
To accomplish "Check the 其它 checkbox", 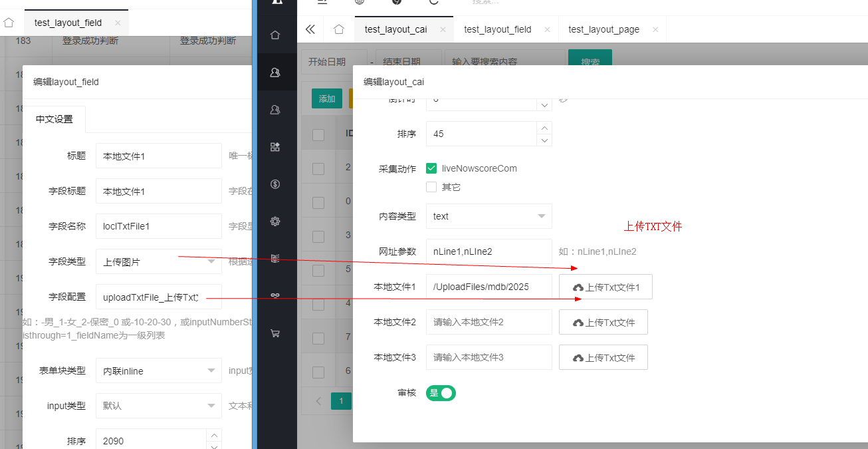I will pyautogui.click(x=431, y=187).
